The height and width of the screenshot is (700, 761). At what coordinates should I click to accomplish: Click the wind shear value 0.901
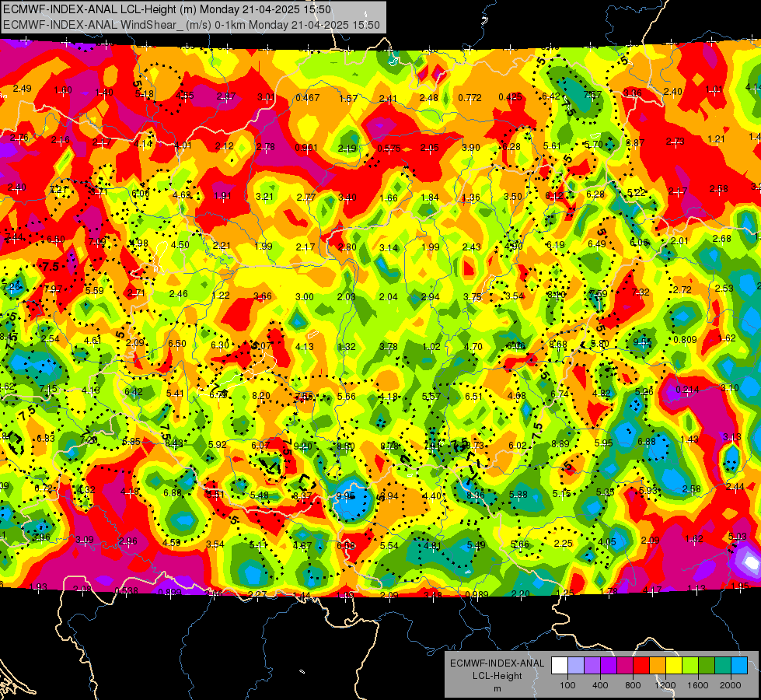(306, 147)
